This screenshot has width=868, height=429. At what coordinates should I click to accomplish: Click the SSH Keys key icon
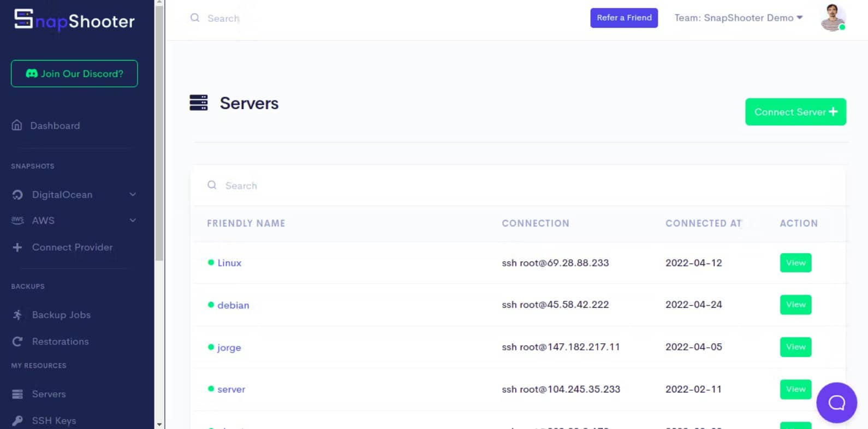(17, 420)
